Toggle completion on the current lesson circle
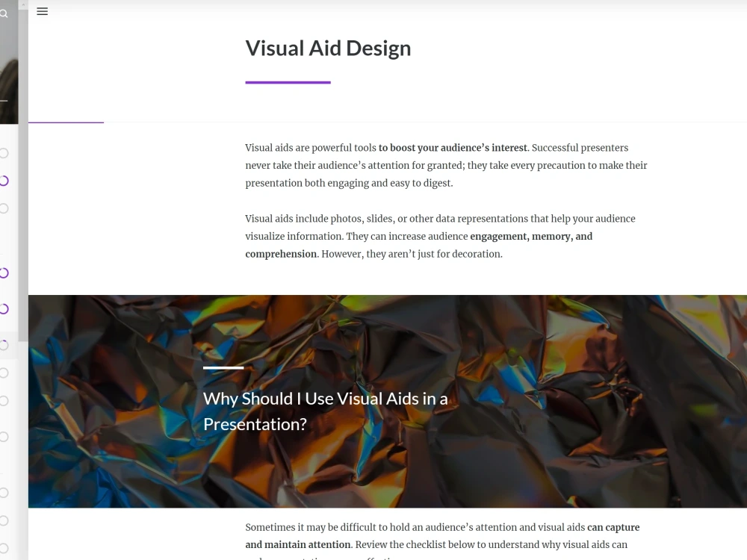Screen dimensions: 747x560 [3, 346]
